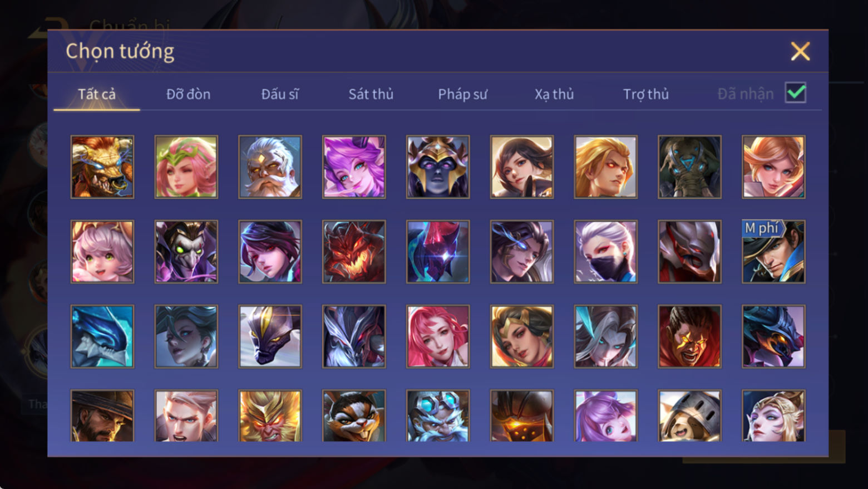Pick the green-eyed plague bird mask hero

pyautogui.click(x=186, y=252)
